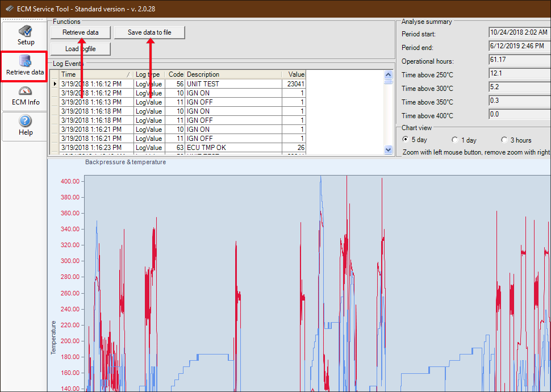
Task: Click the log list scrollbar thumb
Action: (389, 82)
